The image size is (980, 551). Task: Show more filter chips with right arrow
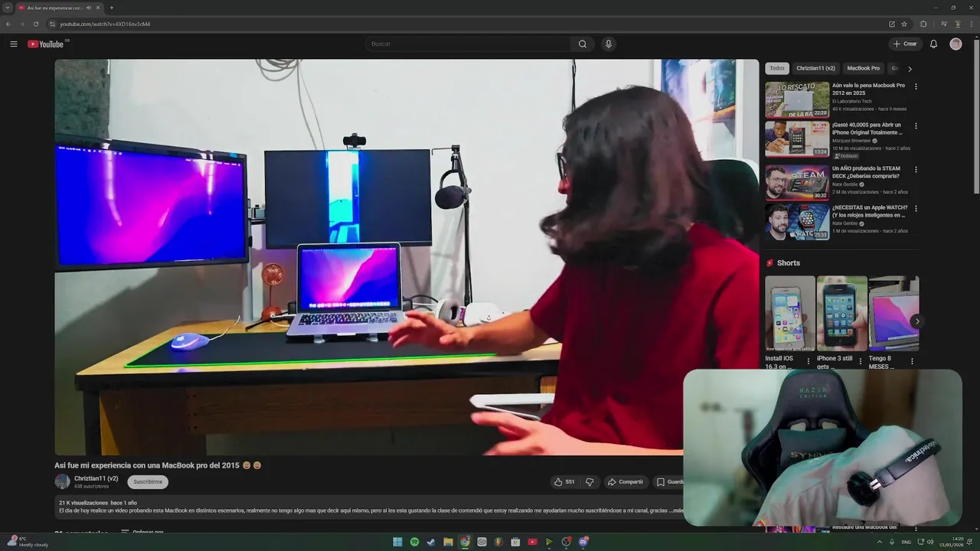click(910, 69)
